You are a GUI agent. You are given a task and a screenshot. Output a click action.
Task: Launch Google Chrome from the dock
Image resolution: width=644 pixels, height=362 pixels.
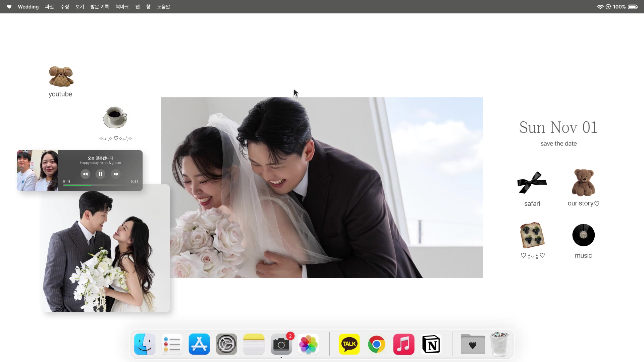pos(376,344)
